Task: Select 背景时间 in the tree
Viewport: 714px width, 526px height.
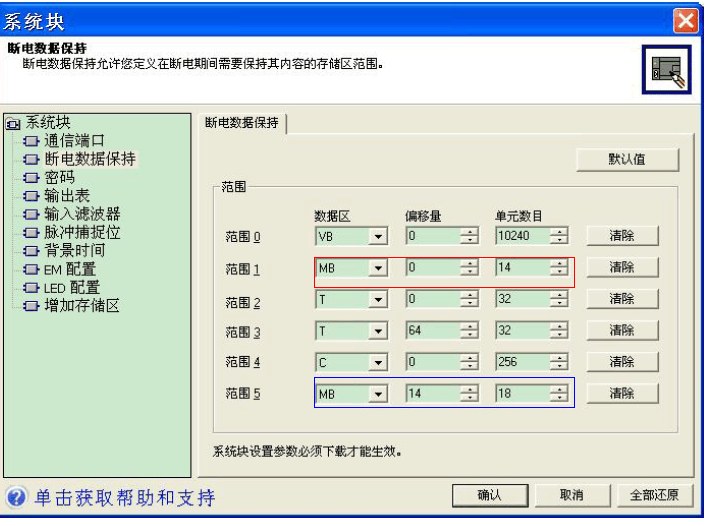Action: pos(74,250)
